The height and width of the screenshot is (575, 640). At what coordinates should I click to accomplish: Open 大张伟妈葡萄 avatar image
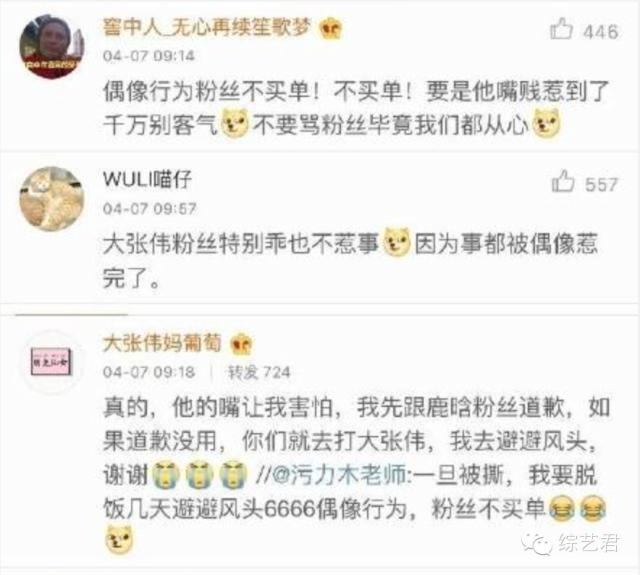pyautogui.click(x=51, y=362)
